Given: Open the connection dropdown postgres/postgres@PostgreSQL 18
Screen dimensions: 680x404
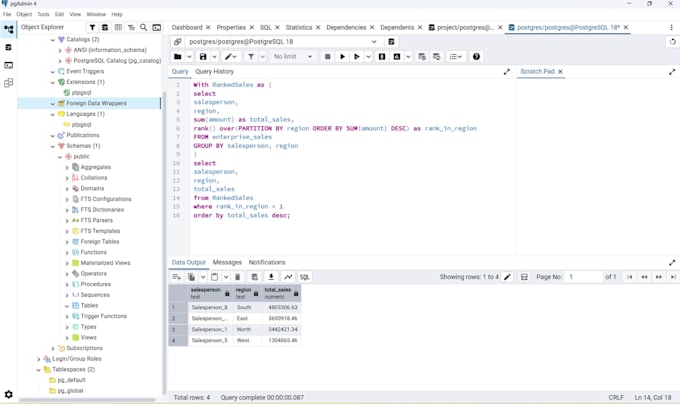Looking at the screenshot, I should tap(283, 42).
